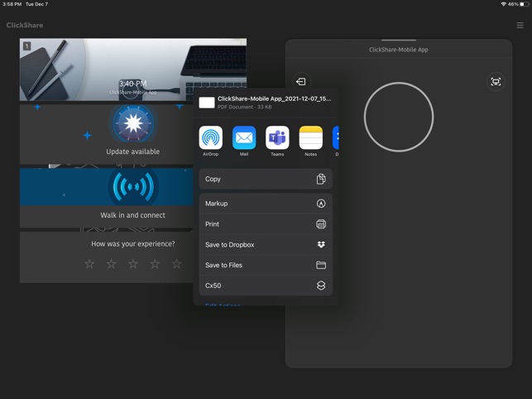The width and height of the screenshot is (532, 399).
Task: Give a five-star experience rating
Action: click(x=177, y=263)
